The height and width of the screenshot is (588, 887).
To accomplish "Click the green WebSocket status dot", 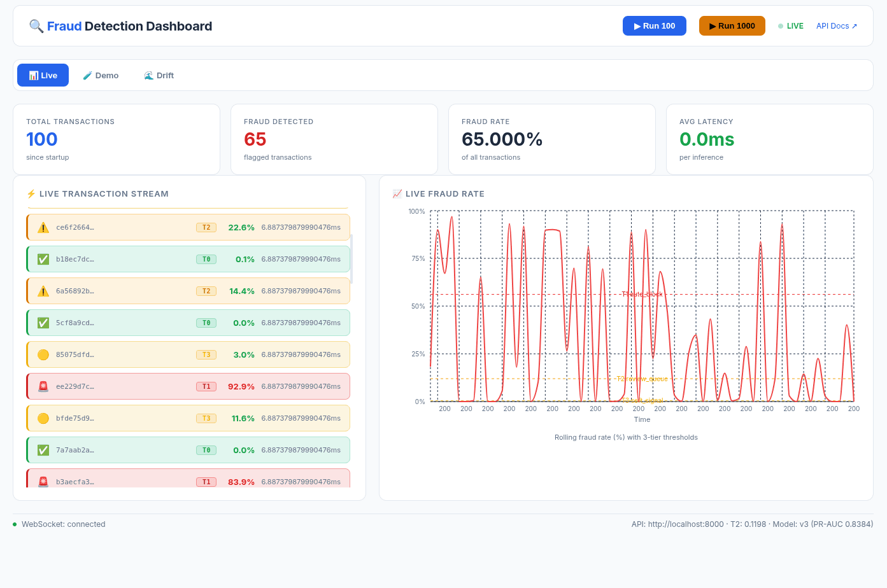I will pos(15,524).
